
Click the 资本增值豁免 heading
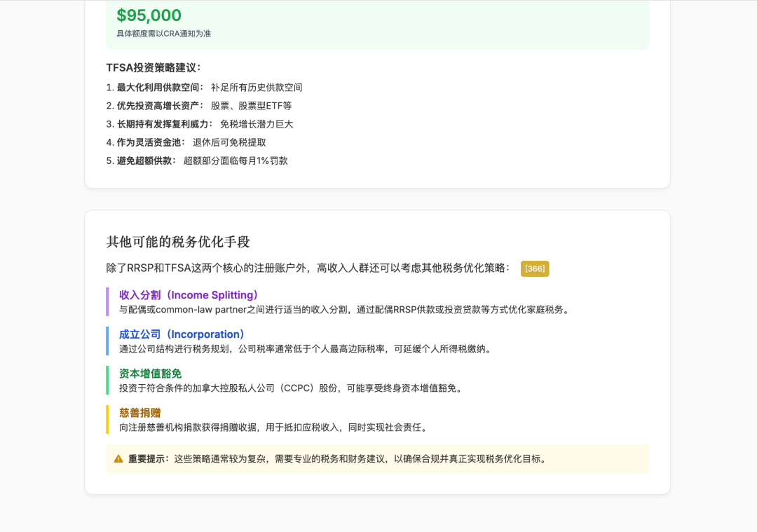click(x=150, y=373)
